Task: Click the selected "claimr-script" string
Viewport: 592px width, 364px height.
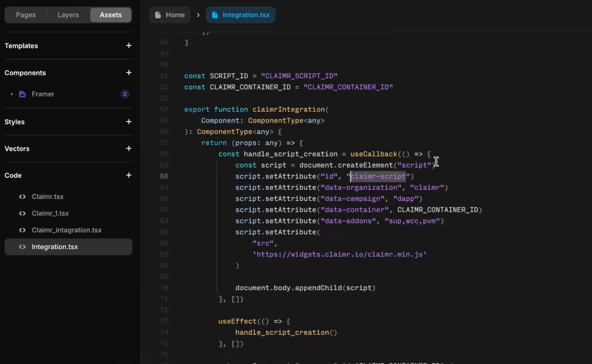Action: tap(378, 176)
